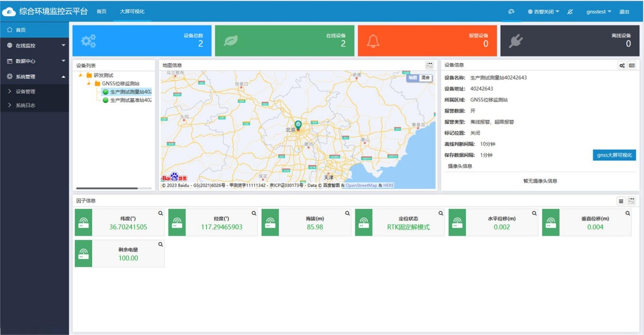Click the list view icon in 因子信息 panel

(x=621, y=201)
